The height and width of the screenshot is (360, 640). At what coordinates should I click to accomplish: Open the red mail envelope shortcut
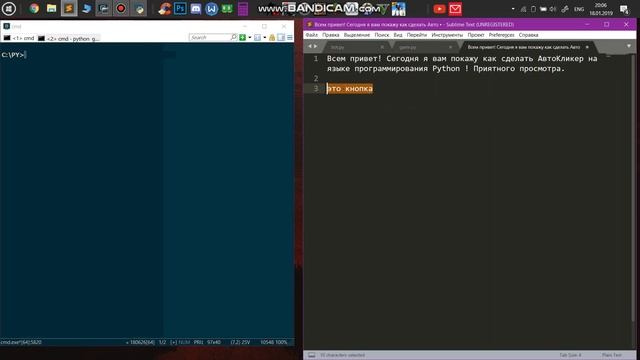455,9
